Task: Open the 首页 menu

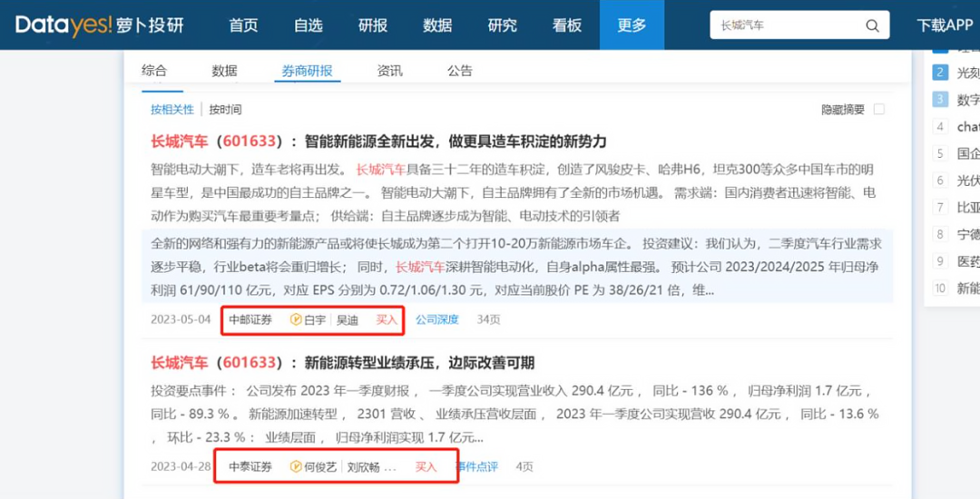Action: (243, 25)
